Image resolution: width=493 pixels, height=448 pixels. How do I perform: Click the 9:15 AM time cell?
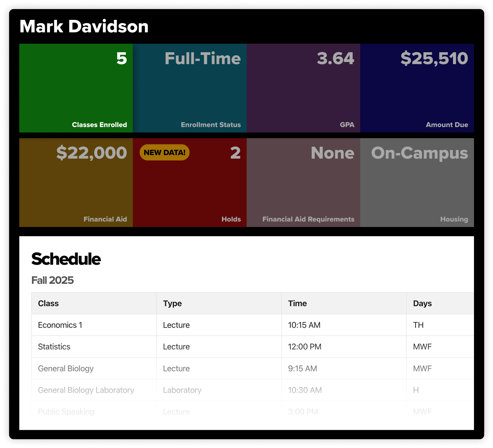click(344, 368)
